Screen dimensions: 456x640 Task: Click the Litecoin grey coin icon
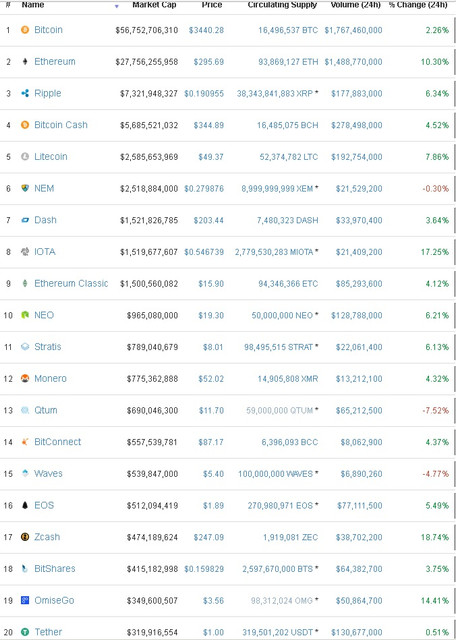click(x=25, y=157)
